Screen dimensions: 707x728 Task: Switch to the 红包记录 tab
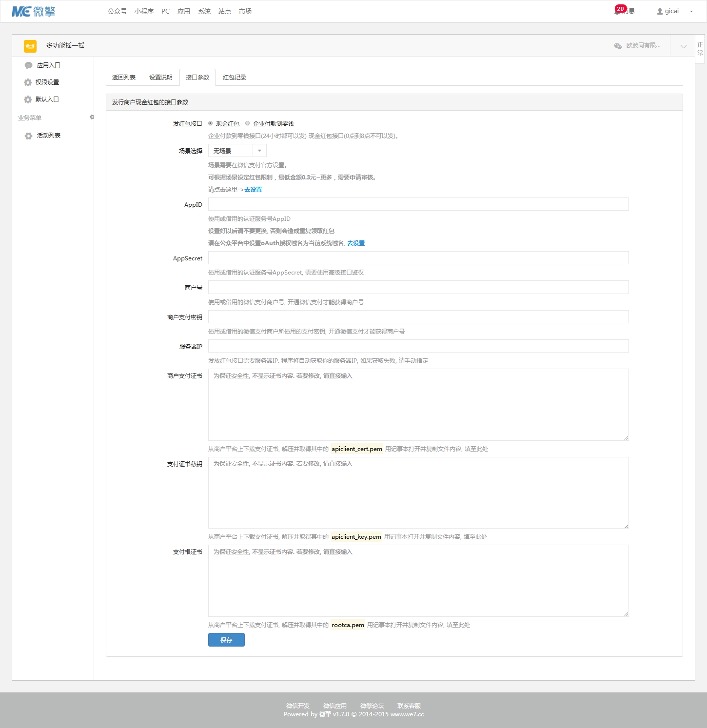coord(235,78)
